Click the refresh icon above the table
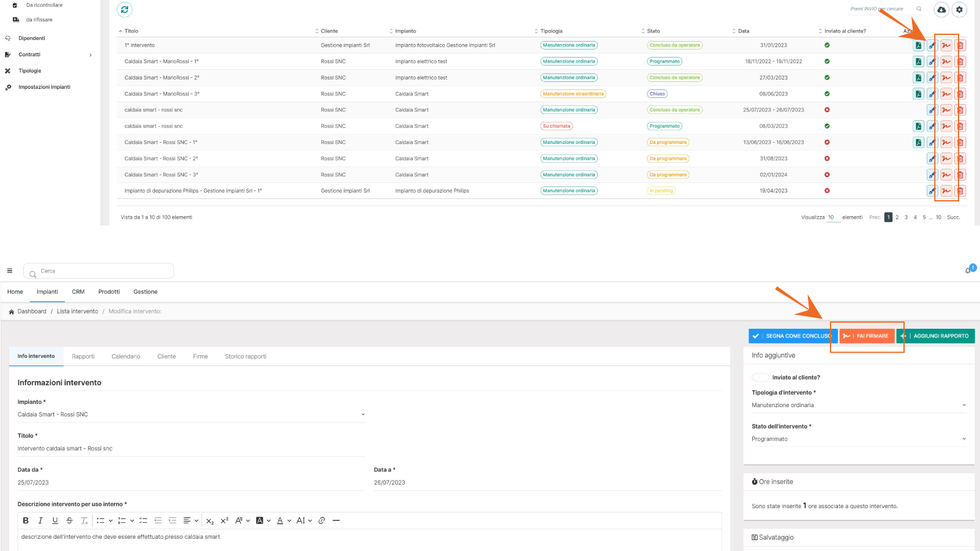Screen dimensions: 980x551 pos(124,9)
